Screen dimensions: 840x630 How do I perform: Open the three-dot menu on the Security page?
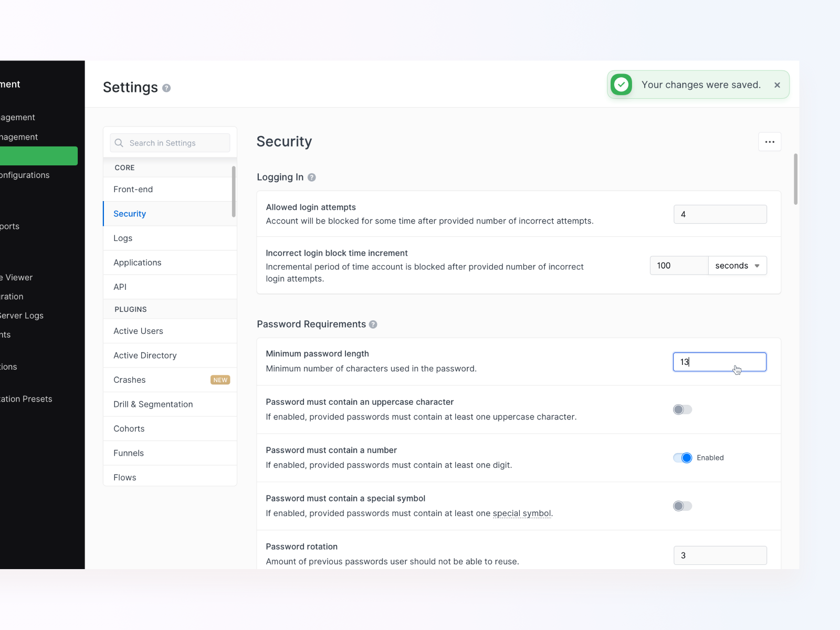(x=770, y=141)
